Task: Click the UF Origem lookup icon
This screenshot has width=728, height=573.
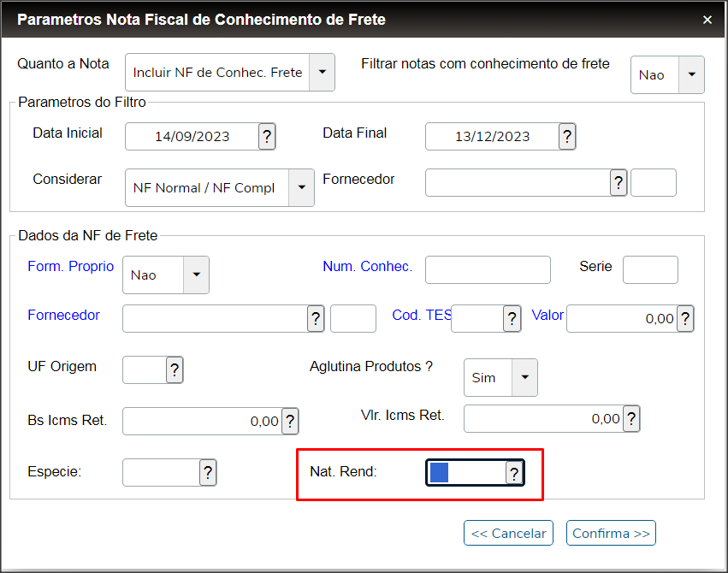Action: point(175,370)
